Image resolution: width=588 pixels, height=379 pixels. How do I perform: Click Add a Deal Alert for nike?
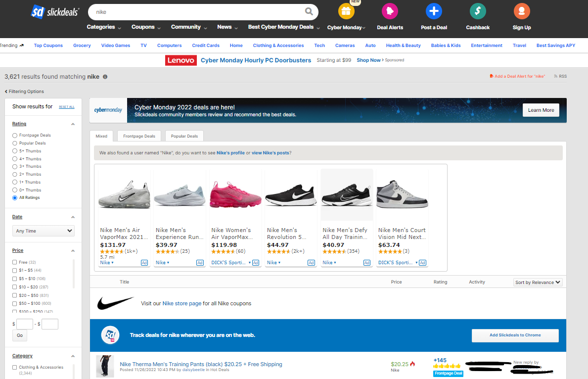click(x=517, y=76)
